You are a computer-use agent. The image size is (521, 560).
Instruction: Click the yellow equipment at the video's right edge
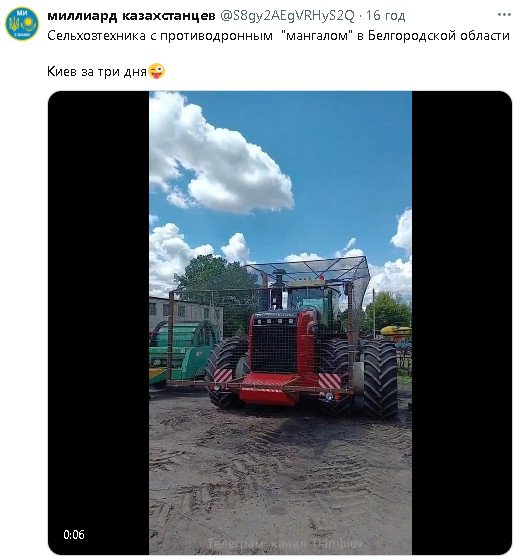point(396,331)
